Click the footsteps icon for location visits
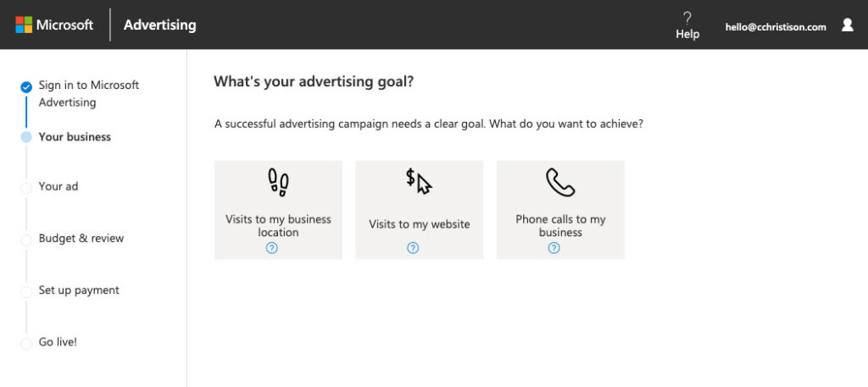Viewport: 868px width, 387px height. coord(278,180)
